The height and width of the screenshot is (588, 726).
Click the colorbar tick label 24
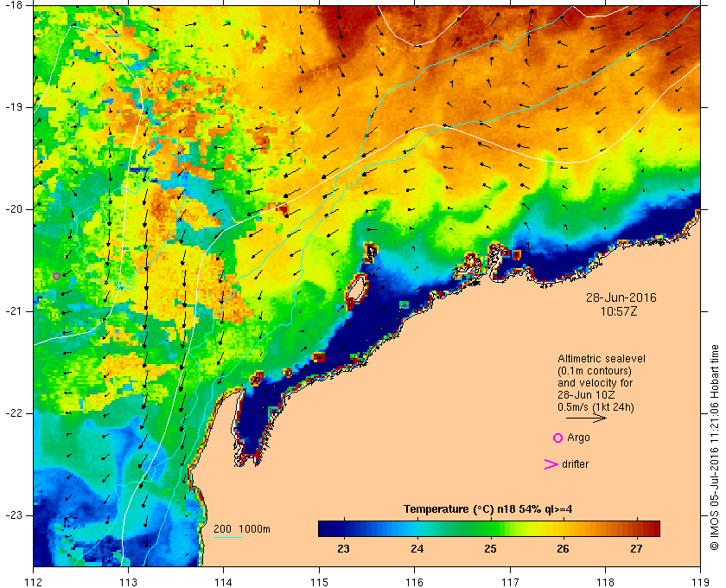[x=417, y=549]
